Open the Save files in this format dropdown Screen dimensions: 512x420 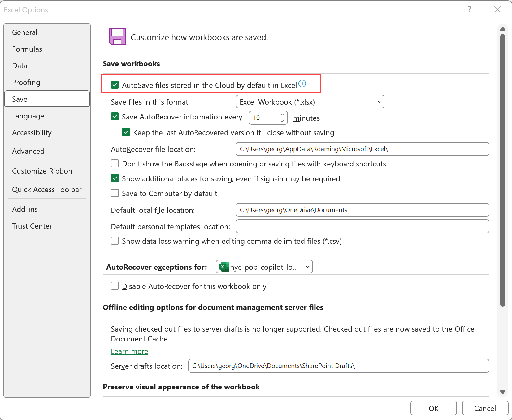click(x=310, y=102)
